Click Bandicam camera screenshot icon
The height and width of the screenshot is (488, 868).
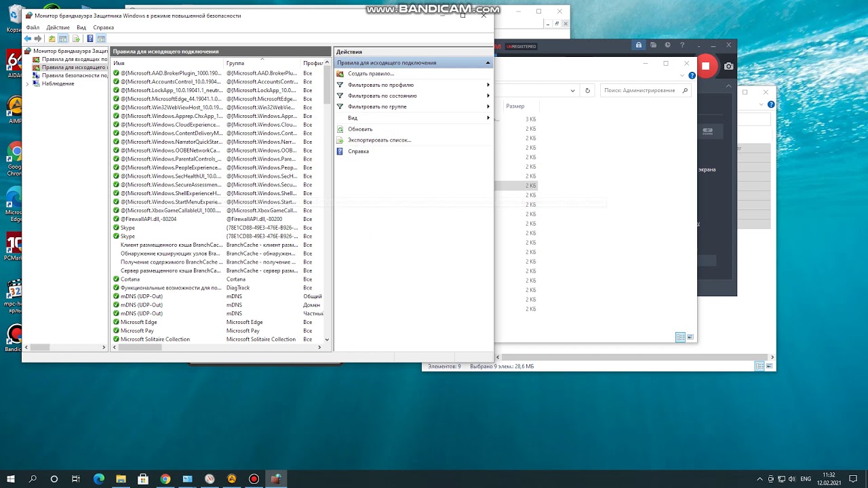[728, 66]
